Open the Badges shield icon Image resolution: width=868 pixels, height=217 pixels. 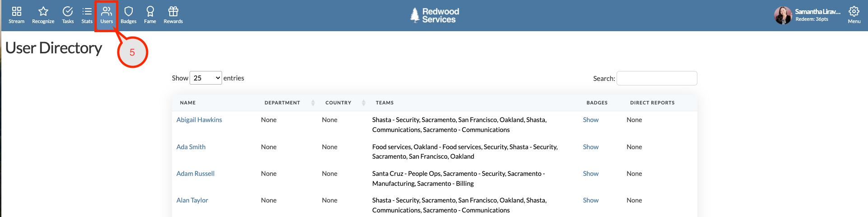tap(129, 12)
